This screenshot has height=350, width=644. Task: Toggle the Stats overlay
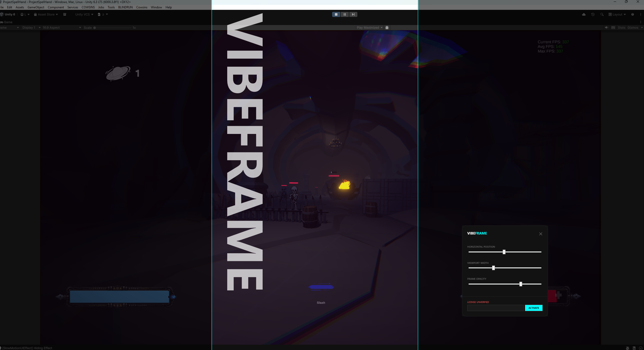[621, 28]
